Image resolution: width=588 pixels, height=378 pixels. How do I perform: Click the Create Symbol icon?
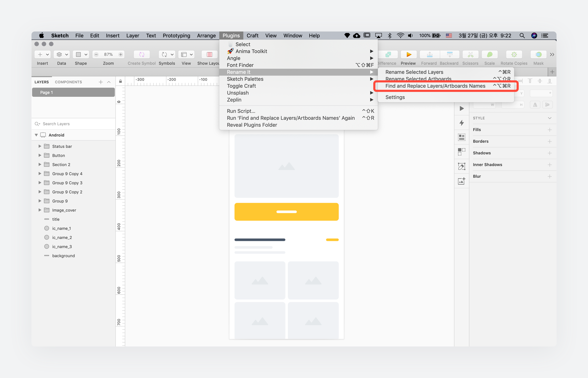pyautogui.click(x=141, y=55)
